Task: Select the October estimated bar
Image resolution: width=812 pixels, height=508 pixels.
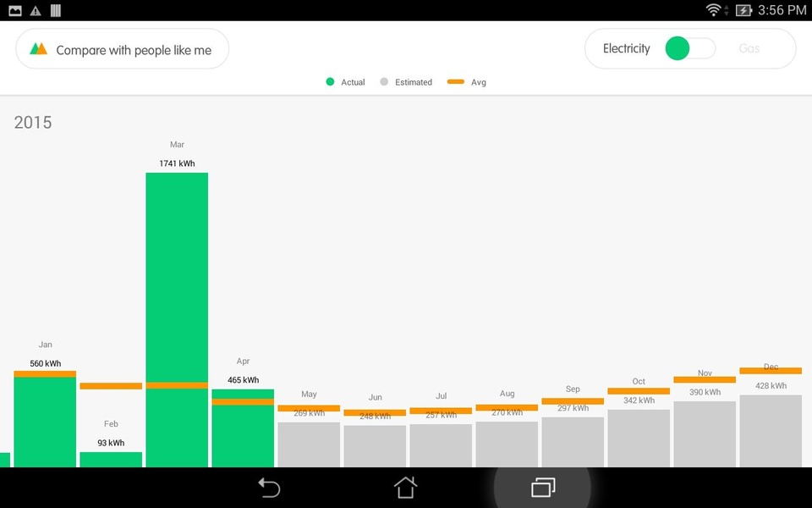Action: click(x=639, y=439)
